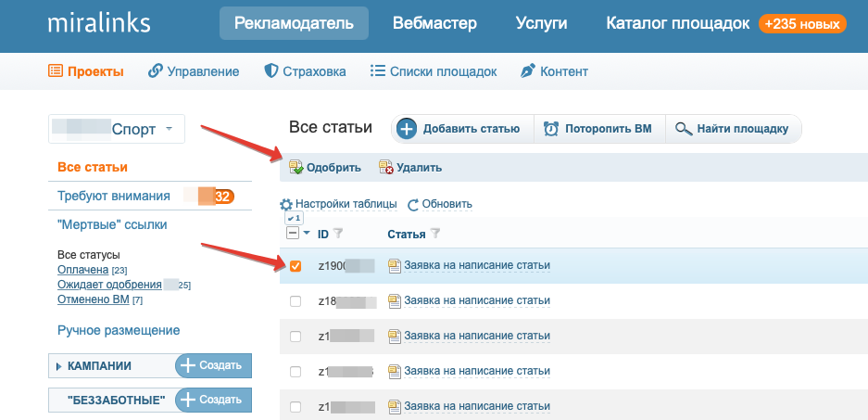Create new "БЕЗЗАБОТНЫЕ" with Создать
868x420 pixels.
click(213, 400)
